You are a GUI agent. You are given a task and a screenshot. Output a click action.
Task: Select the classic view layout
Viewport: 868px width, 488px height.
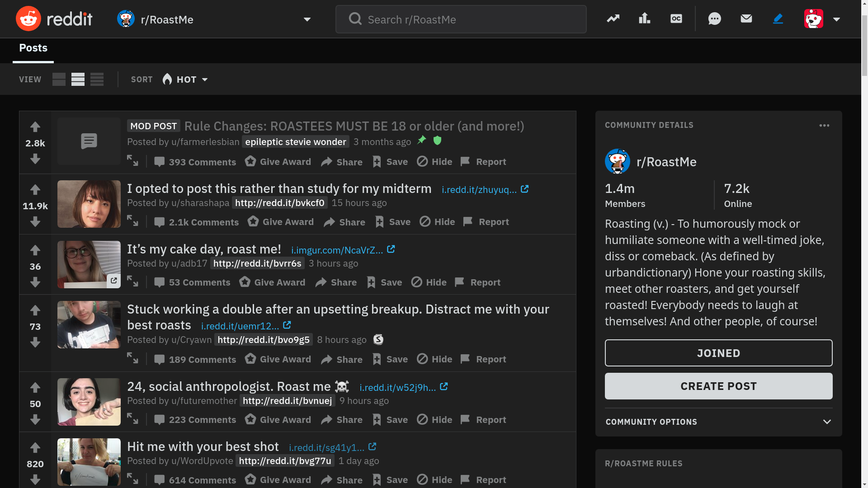[x=78, y=80]
